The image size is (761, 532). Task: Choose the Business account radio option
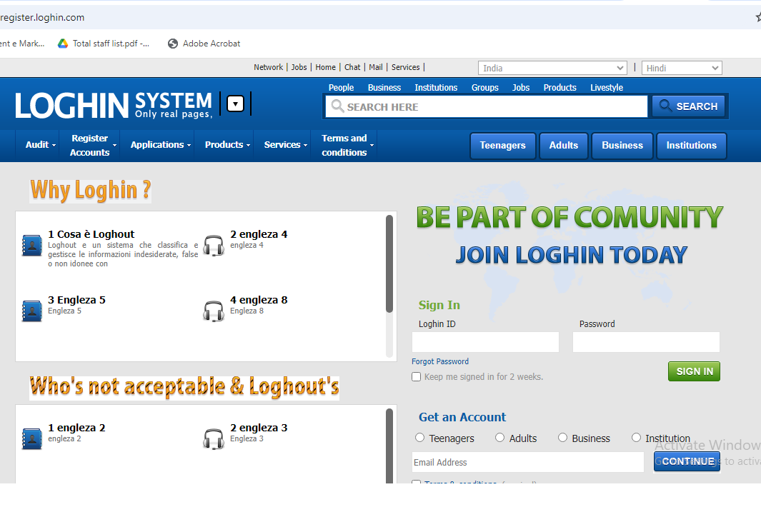click(x=563, y=438)
